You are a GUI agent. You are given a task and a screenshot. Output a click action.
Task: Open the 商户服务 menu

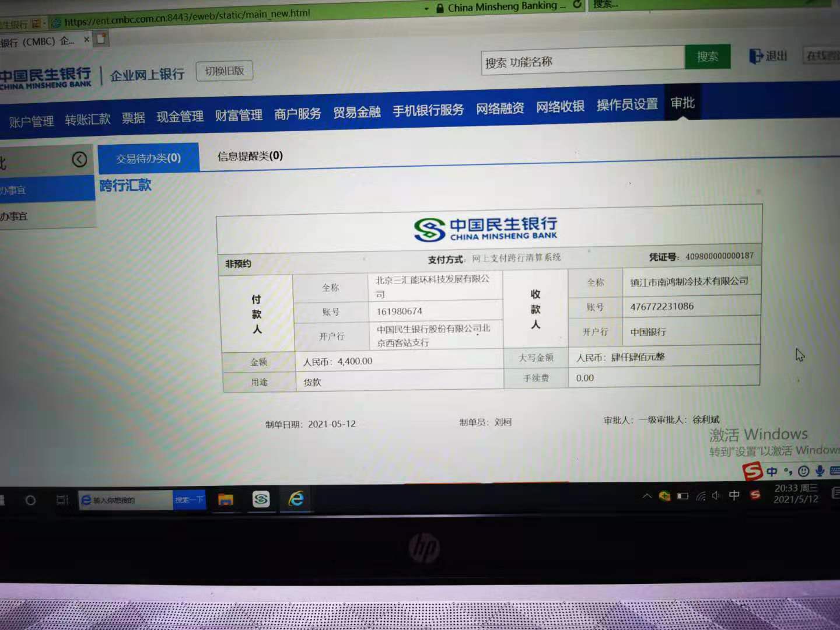[x=297, y=114]
